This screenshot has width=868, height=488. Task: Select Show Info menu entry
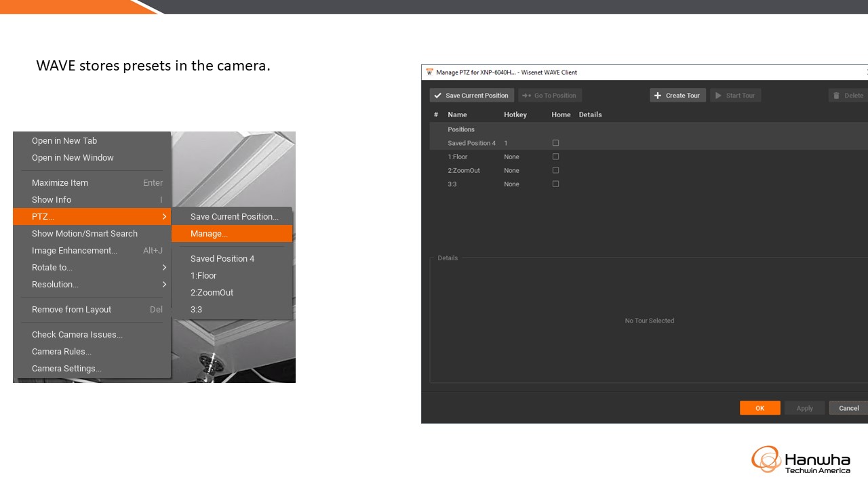[x=92, y=200]
